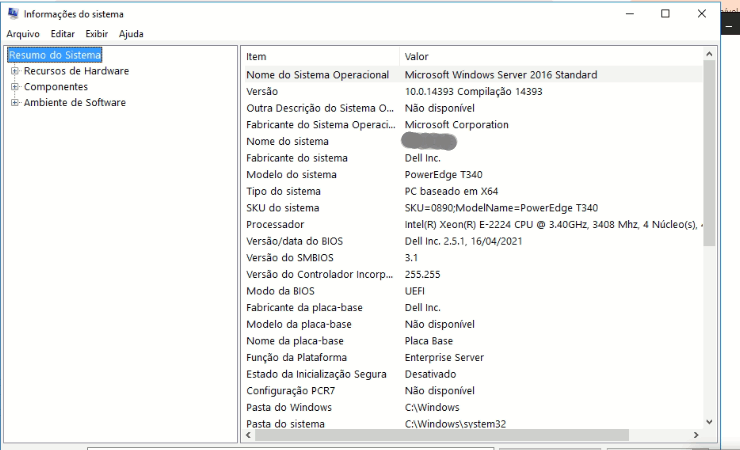Select Ambiente de Software label
Viewport: 740px width, 450px height.
point(75,102)
